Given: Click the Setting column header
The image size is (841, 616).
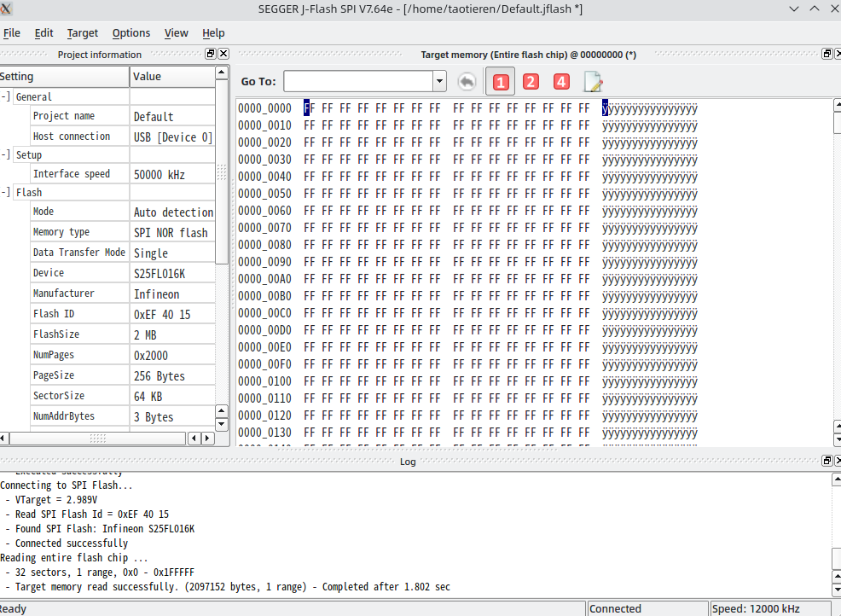Looking at the screenshot, I should [x=64, y=76].
